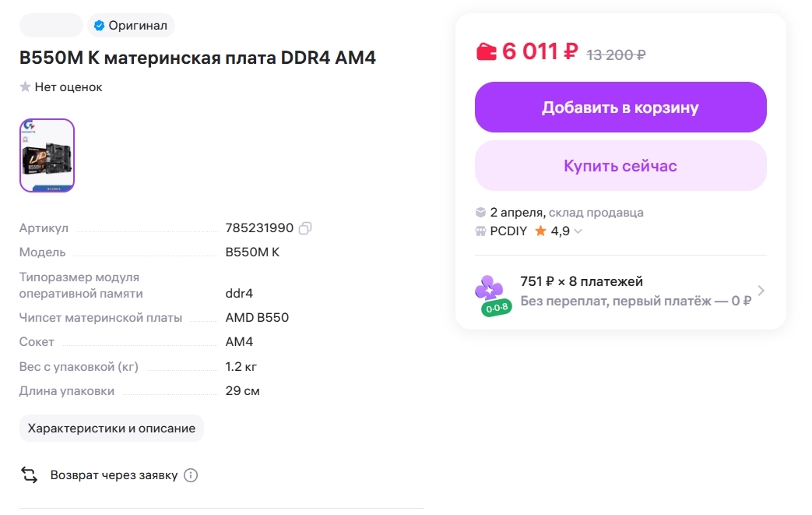Viewport: 812px width, 515px height.
Task: Expand the seller rating dropdown chevron
Action: [x=576, y=232]
